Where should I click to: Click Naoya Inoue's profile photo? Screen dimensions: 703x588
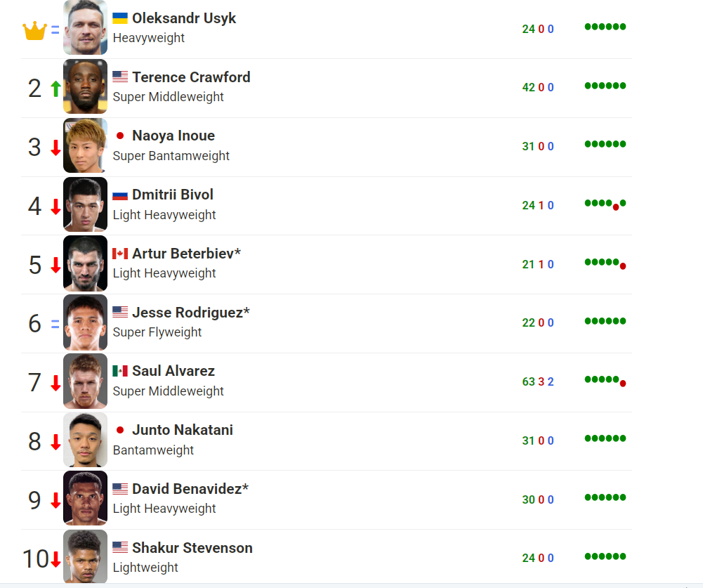coord(85,146)
